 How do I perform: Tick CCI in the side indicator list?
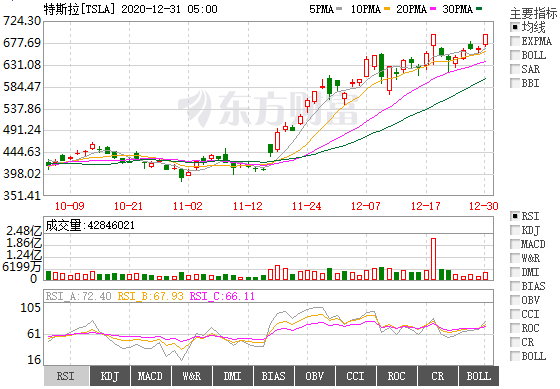(x=515, y=314)
